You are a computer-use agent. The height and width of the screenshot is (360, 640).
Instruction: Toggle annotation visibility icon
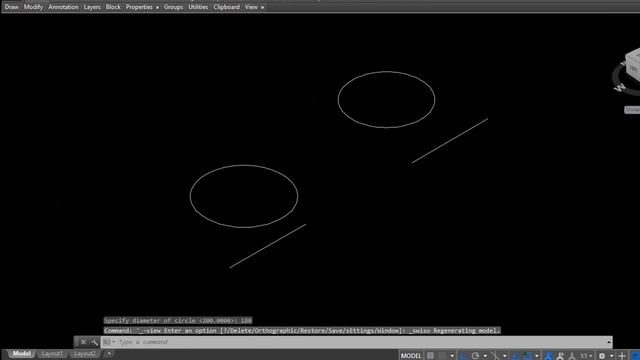pos(548,356)
